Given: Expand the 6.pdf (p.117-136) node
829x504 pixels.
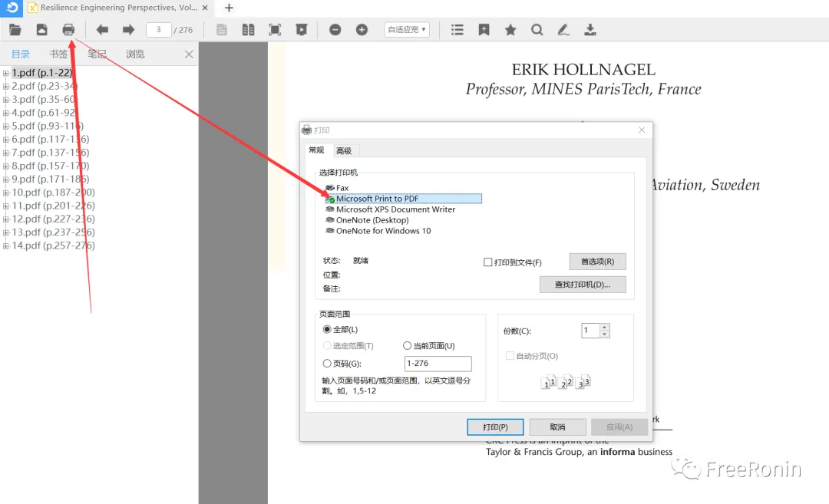Looking at the screenshot, I should click(x=6, y=140).
